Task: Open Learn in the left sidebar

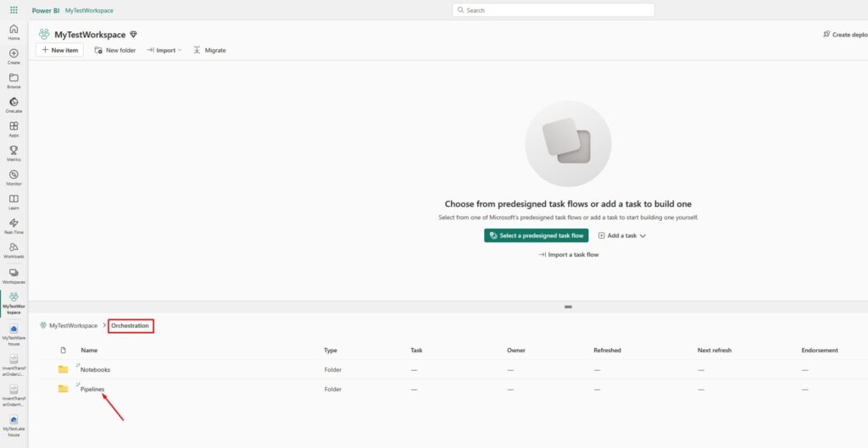Action: 14,202
